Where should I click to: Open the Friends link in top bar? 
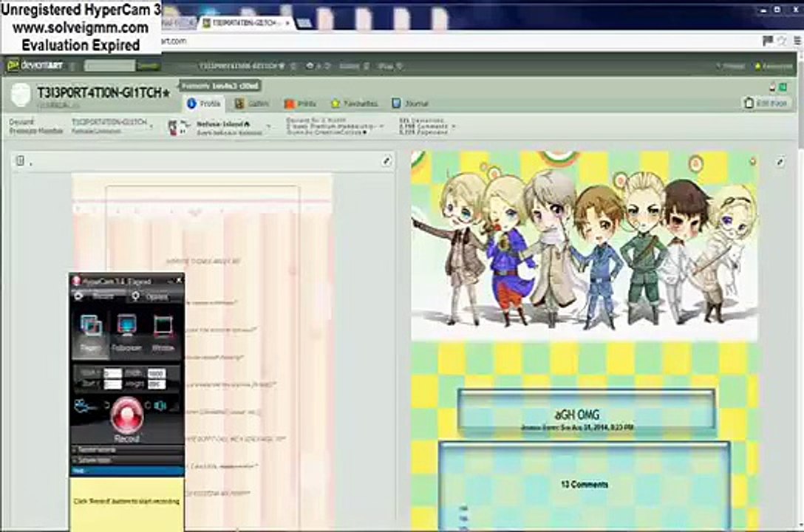(x=731, y=66)
